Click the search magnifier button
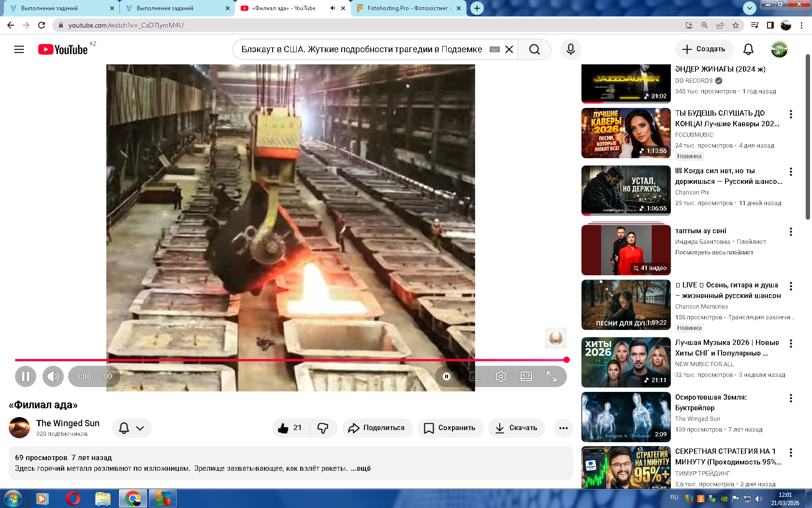Image resolution: width=812 pixels, height=508 pixels. (534, 49)
